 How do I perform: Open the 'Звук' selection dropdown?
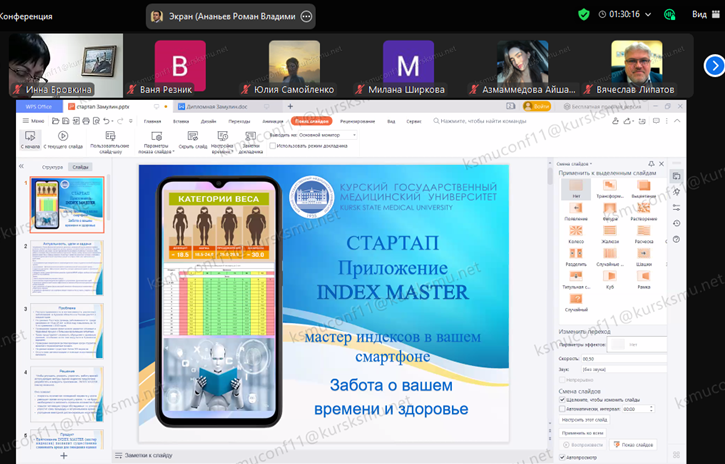(623, 369)
